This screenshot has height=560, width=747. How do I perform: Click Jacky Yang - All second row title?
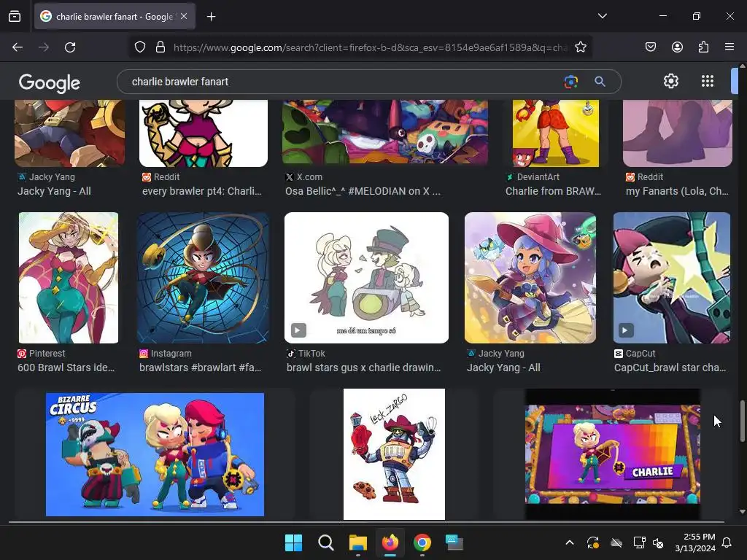[x=503, y=367]
